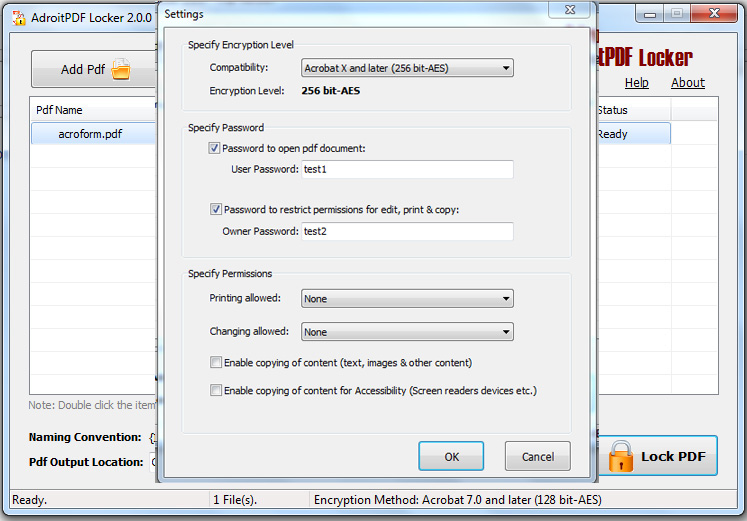747x521 pixels.
Task: Open the Compatibility dropdown
Action: pyautogui.click(x=407, y=68)
